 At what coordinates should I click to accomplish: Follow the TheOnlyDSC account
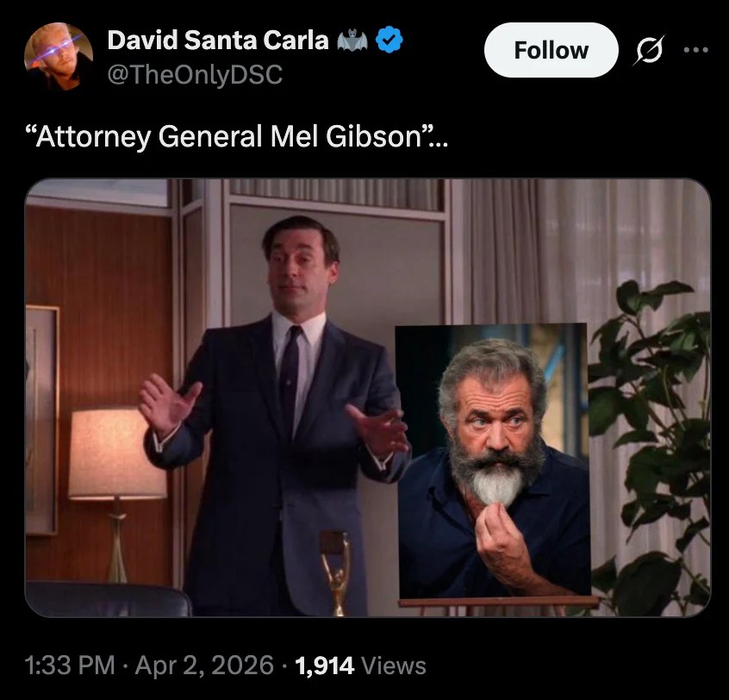point(551,50)
